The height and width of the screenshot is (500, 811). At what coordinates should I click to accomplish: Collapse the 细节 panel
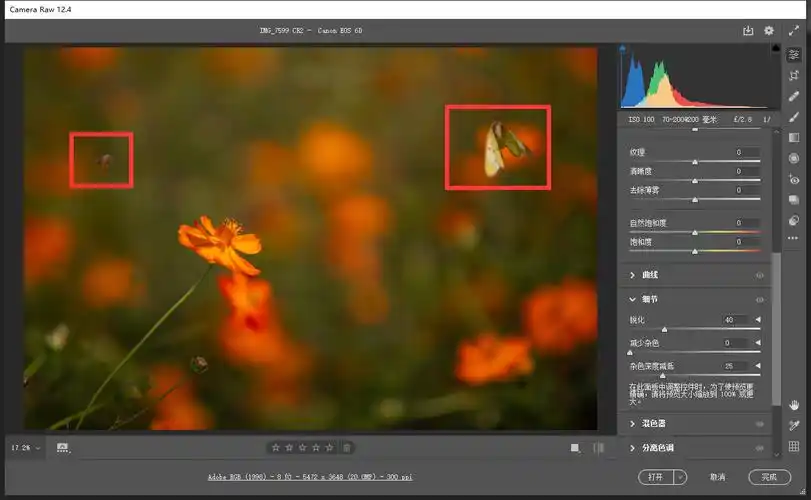[632, 299]
